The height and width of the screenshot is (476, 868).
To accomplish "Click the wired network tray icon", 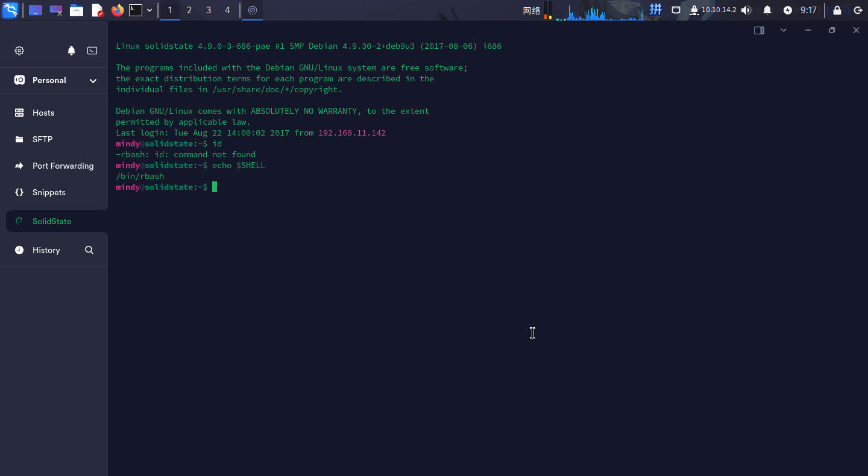I will pyautogui.click(x=676, y=10).
